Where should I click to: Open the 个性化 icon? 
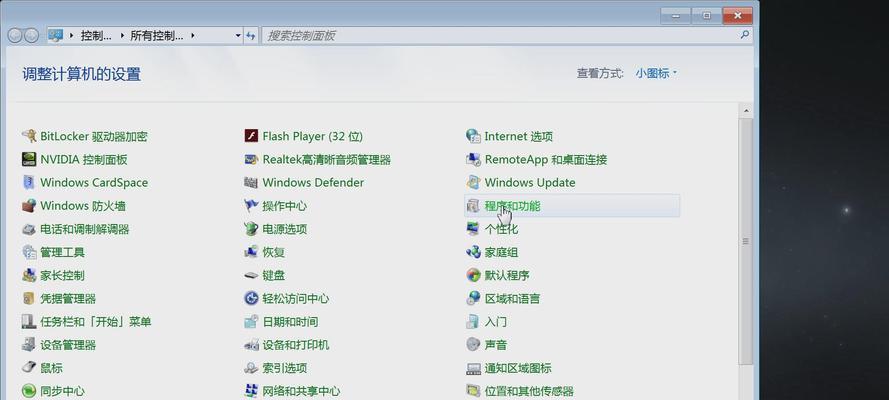[x=473, y=229]
